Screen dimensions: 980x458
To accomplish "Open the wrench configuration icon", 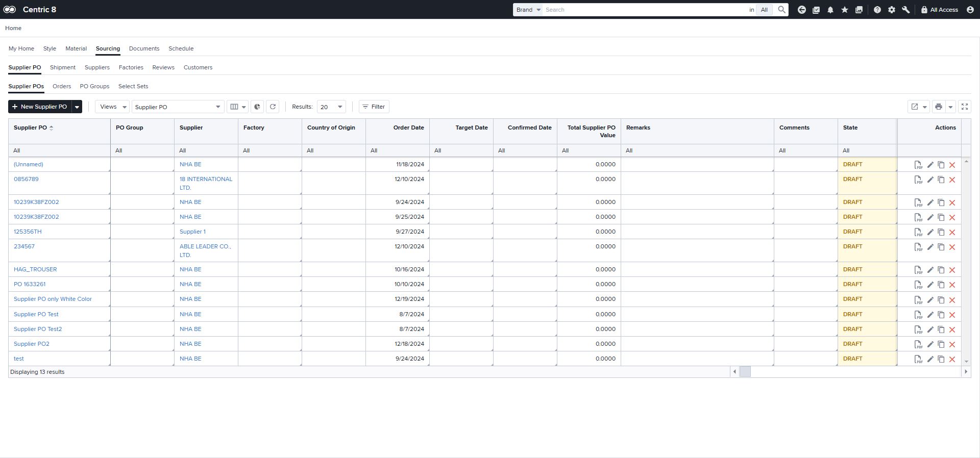I will [x=906, y=10].
